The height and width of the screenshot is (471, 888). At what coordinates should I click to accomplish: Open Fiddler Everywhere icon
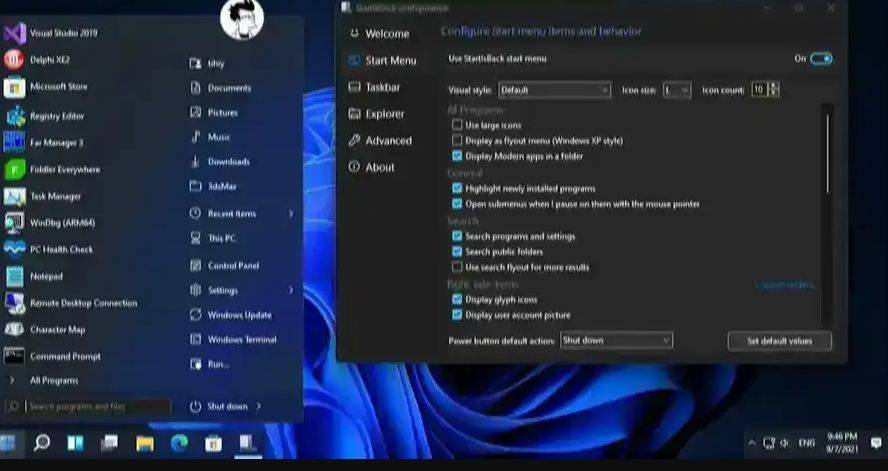tap(15, 169)
